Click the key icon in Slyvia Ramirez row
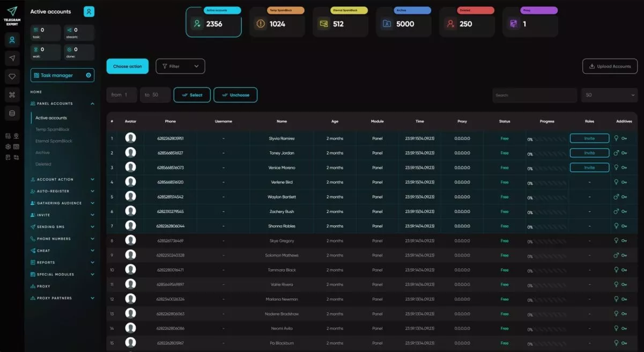 624,138
